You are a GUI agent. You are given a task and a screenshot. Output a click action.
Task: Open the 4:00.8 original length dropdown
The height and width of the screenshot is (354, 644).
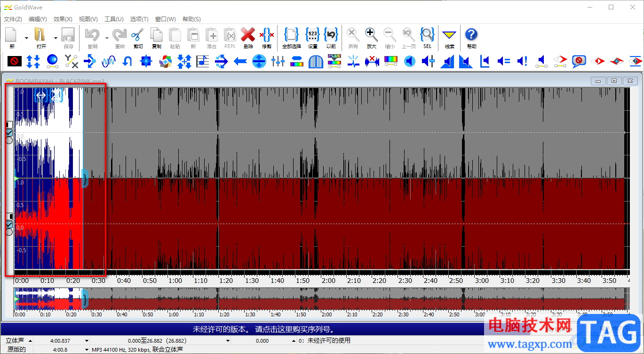coord(86,349)
